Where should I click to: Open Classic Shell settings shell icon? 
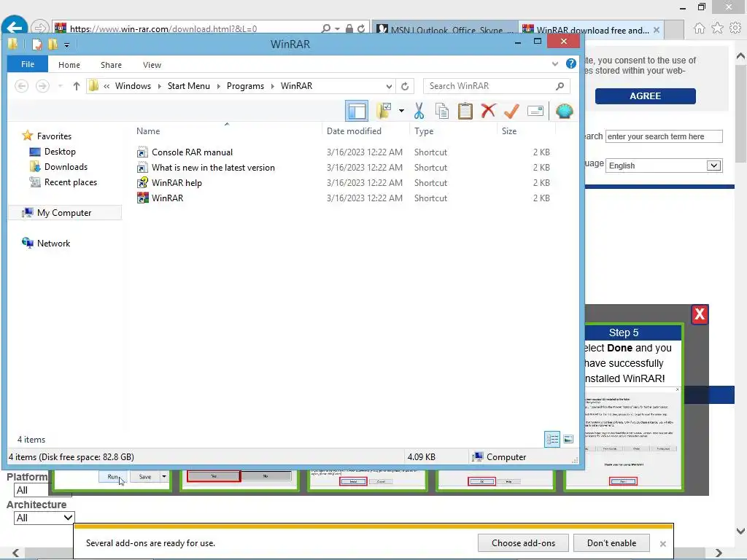pyautogui.click(x=564, y=111)
